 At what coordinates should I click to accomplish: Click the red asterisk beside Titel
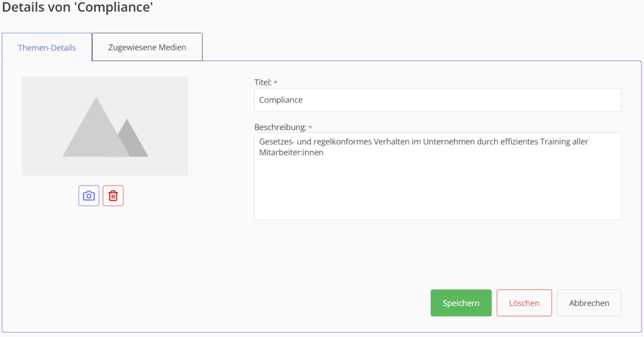(x=275, y=83)
